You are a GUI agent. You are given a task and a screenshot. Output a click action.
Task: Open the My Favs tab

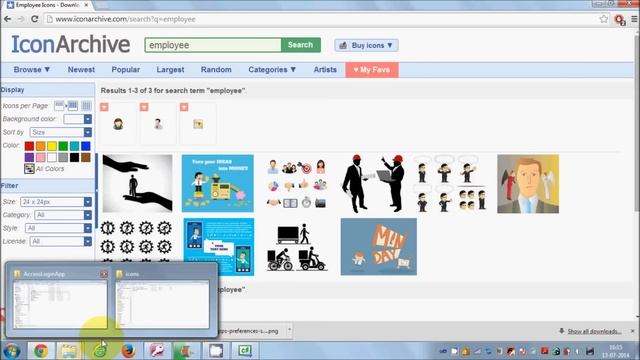click(372, 70)
